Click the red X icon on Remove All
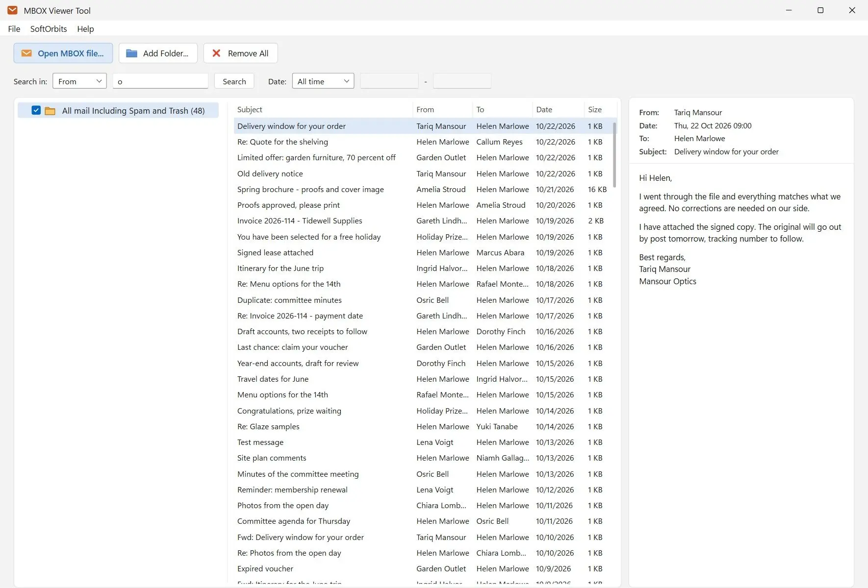 pos(216,53)
